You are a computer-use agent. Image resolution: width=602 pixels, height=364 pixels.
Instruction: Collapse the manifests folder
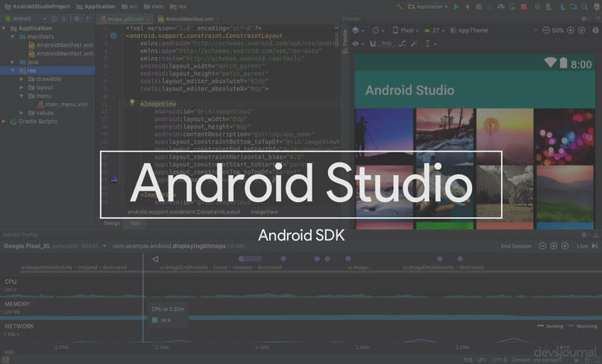pyautogui.click(x=13, y=37)
